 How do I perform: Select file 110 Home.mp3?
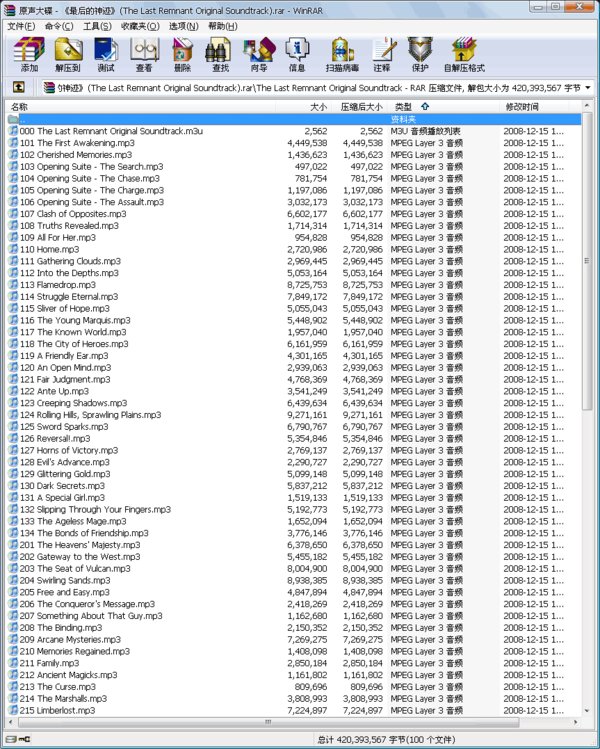tap(50, 249)
